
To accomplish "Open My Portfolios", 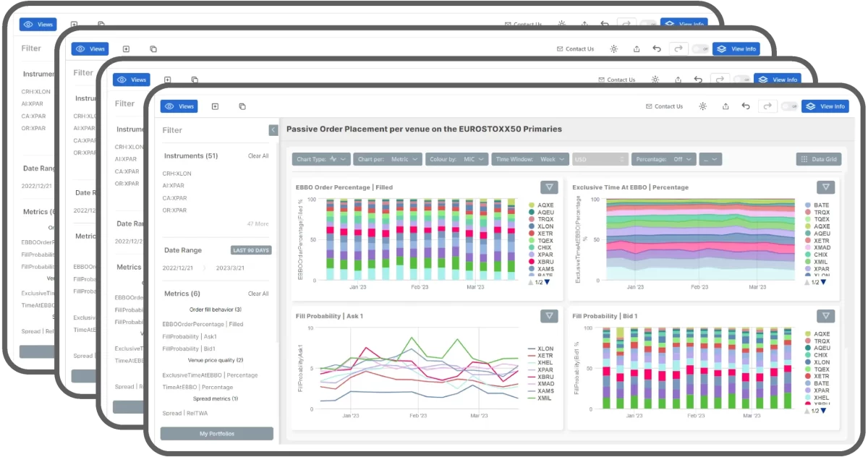I will coord(217,434).
